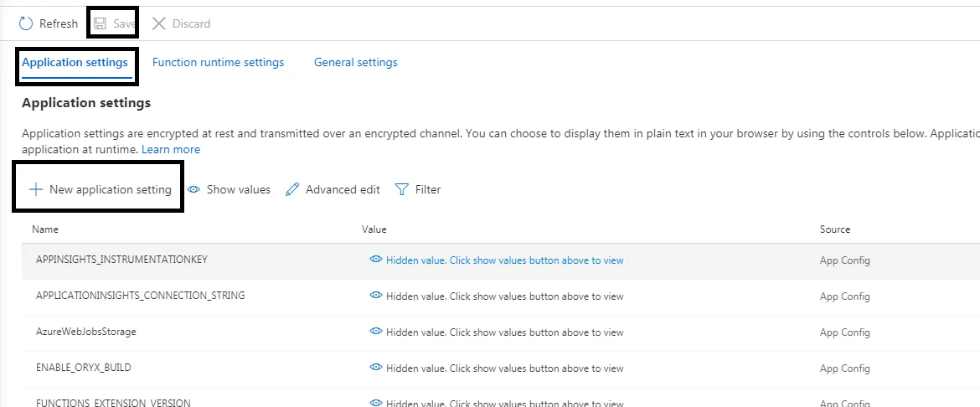Reveal APPINSIGHTS_INSTRUMENTATIONKEY hidden value via eye icon
Image resolution: width=980 pixels, height=407 pixels.
pos(376,260)
